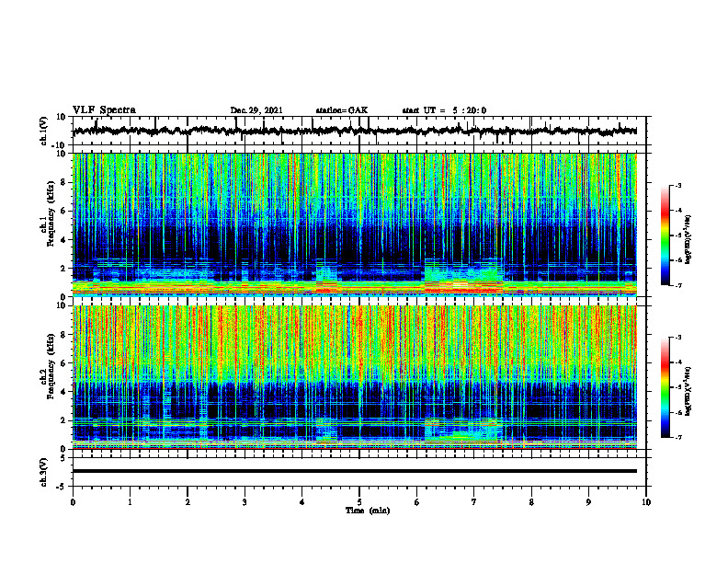Click the ch.1 spectrogram panel
The height and width of the screenshot is (563, 728).
click(x=355, y=224)
